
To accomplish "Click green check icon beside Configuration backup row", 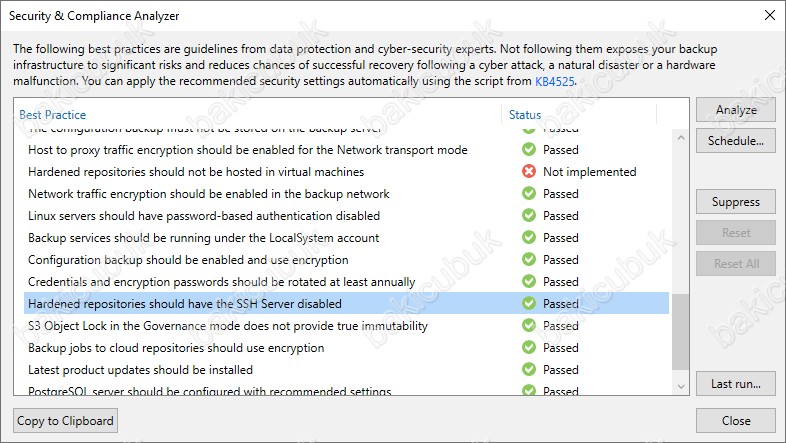I will [528, 260].
